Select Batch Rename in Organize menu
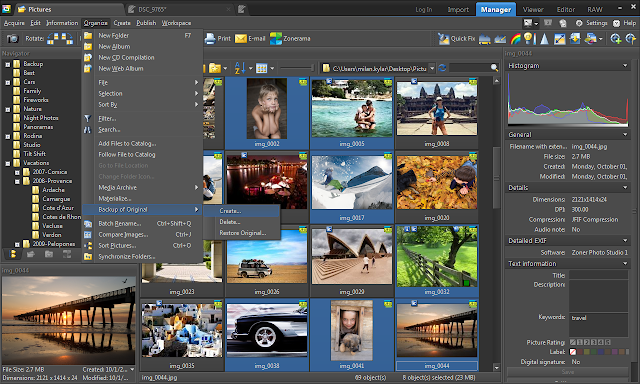Image resolution: width=640 pixels, height=384 pixels. (x=120, y=224)
